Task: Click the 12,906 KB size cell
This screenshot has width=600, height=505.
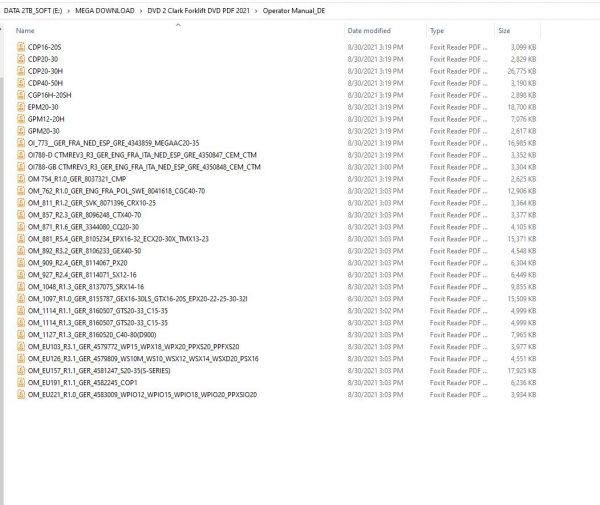Action: (x=522, y=191)
